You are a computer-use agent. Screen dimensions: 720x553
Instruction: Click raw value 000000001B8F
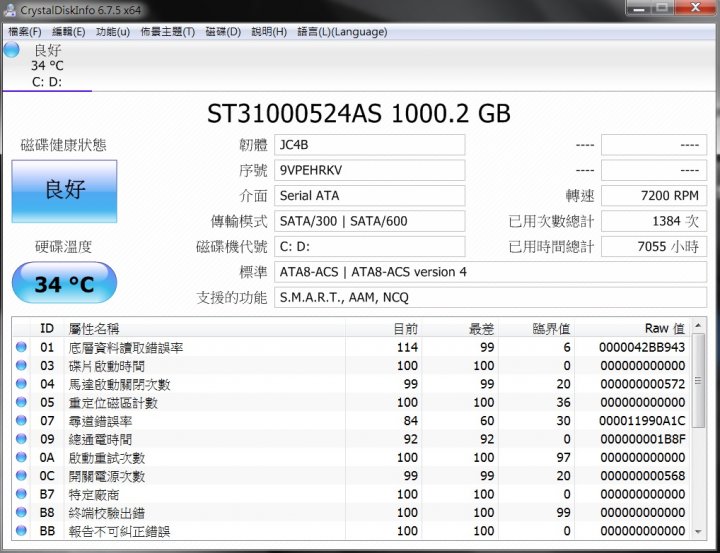click(x=643, y=439)
